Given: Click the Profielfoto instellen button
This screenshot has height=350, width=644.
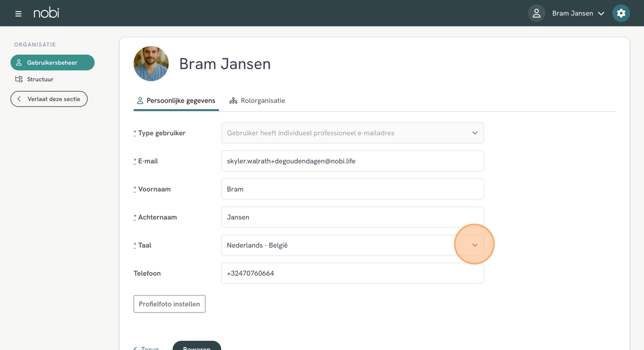Looking at the screenshot, I should click(x=169, y=304).
